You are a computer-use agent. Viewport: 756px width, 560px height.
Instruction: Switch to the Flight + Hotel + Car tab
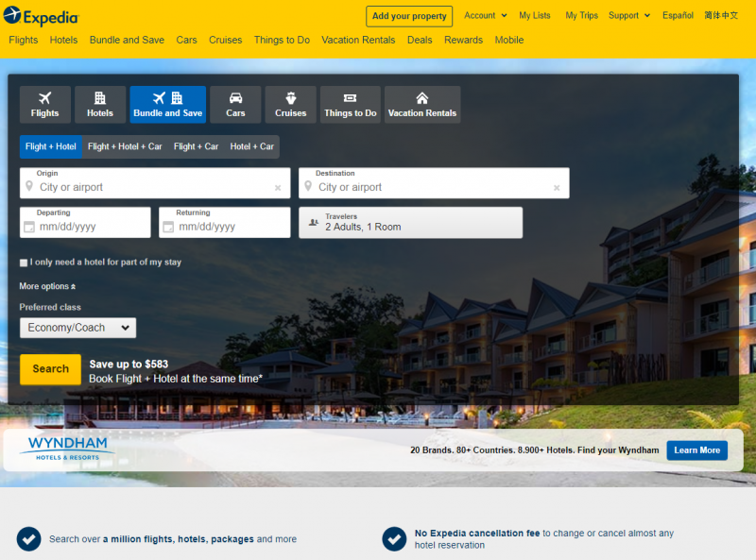pos(125,146)
